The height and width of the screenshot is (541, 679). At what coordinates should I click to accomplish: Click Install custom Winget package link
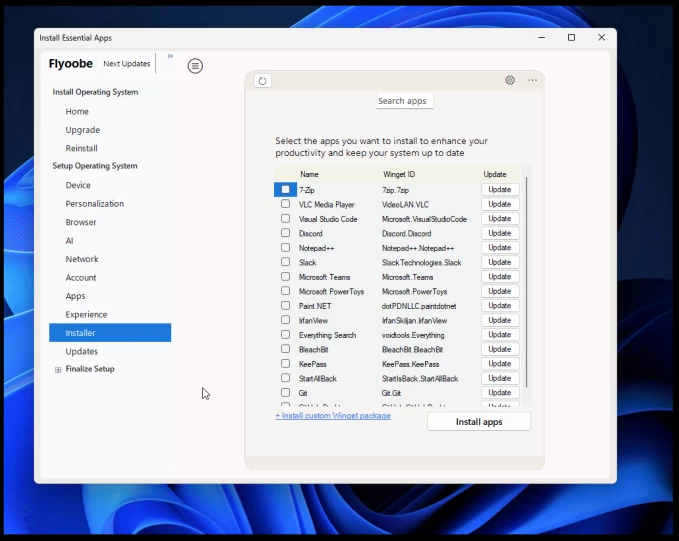pyautogui.click(x=333, y=416)
